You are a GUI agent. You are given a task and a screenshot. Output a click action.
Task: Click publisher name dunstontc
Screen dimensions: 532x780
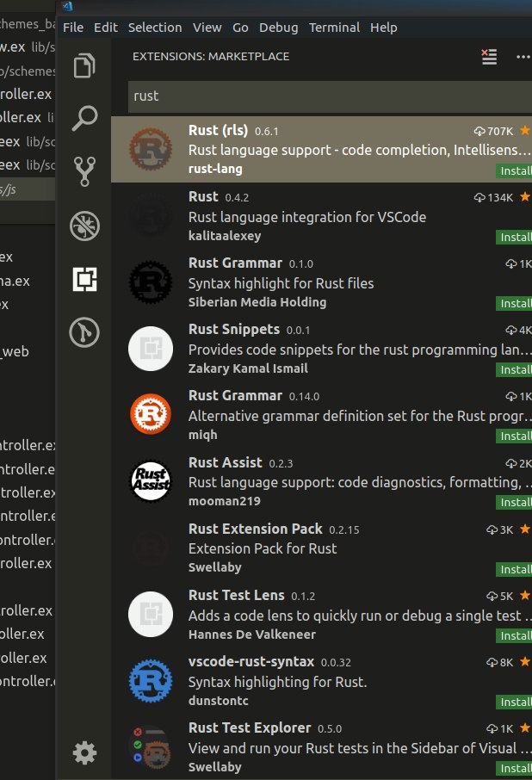point(219,701)
